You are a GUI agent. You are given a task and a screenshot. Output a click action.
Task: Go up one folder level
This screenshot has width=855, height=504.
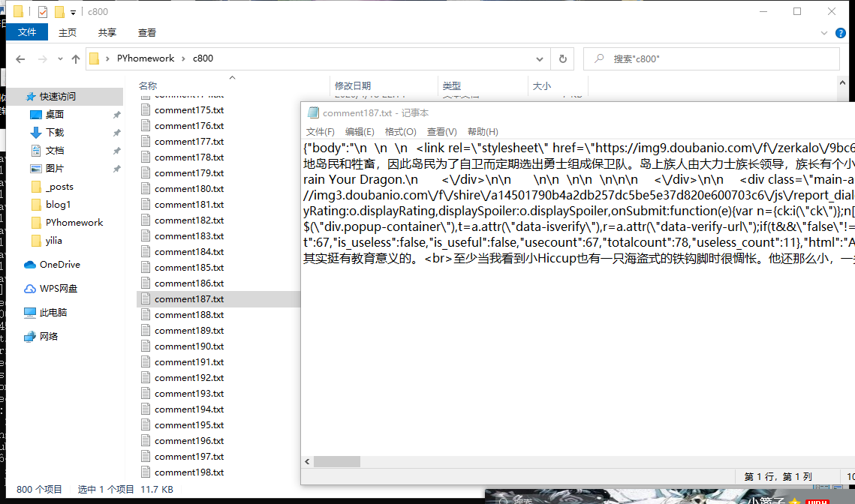pyautogui.click(x=75, y=58)
